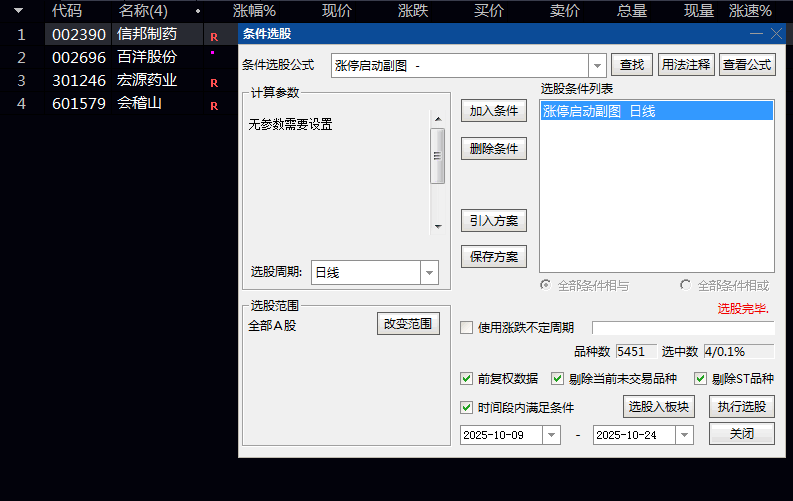Click the 品种数 value 5451
793x501 pixels.
pyautogui.click(x=636, y=351)
